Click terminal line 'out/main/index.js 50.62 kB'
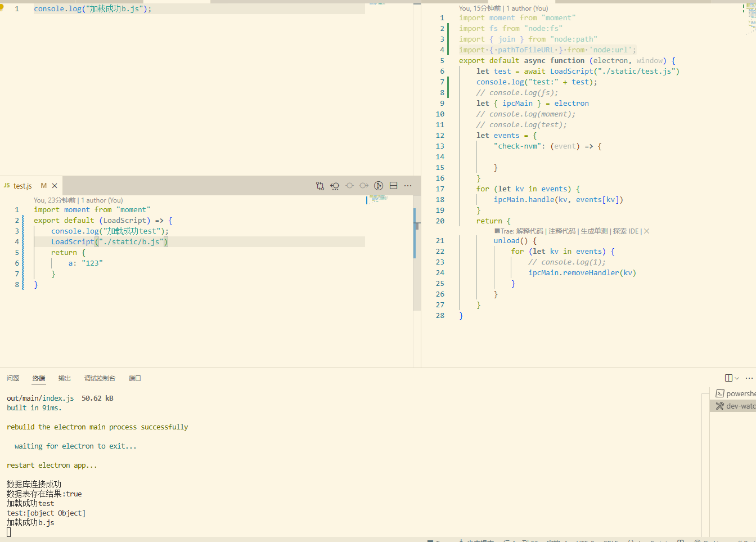This screenshot has height=542, width=756. [x=60, y=398]
